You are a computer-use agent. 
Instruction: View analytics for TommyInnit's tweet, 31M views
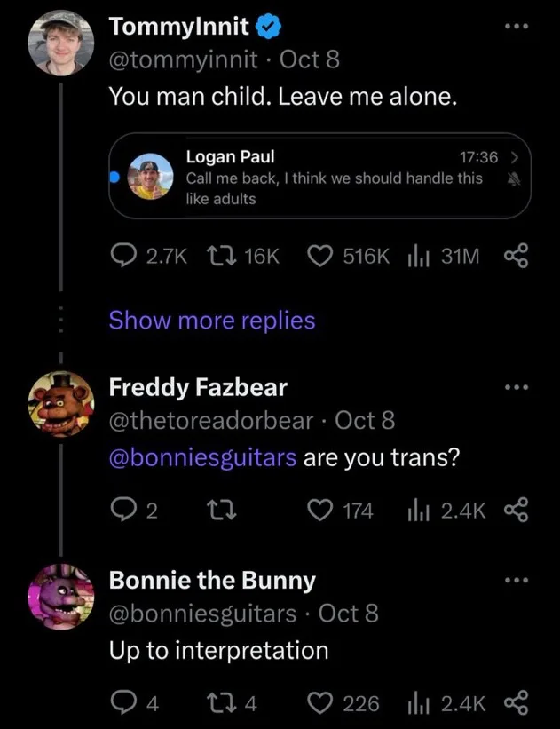click(416, 257)
